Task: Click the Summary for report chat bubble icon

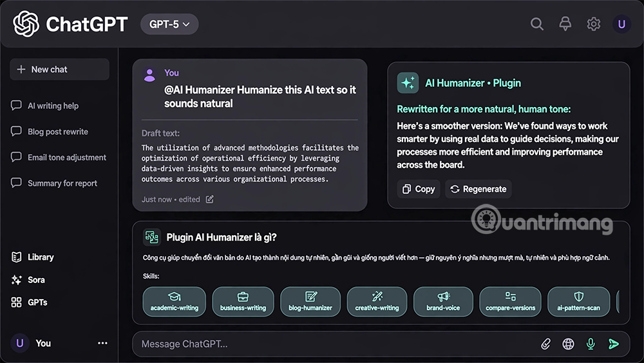Action: coord(16,182)
